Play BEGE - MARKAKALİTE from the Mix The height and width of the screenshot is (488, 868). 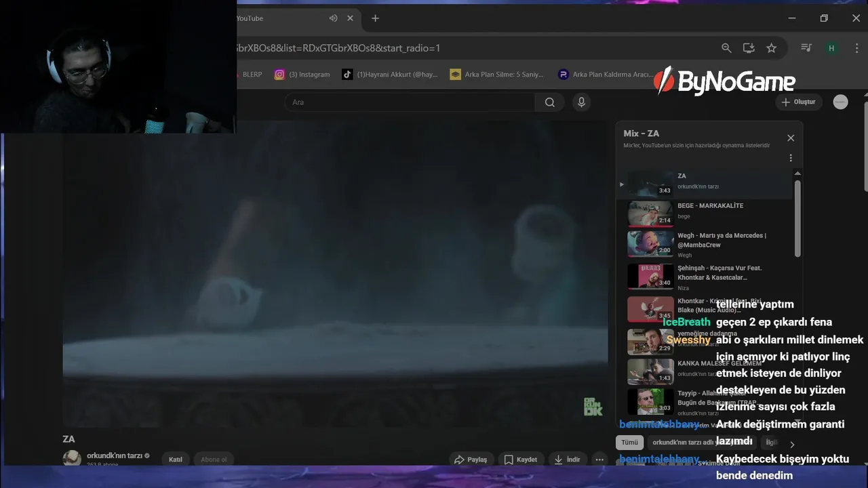pos(704,213)
